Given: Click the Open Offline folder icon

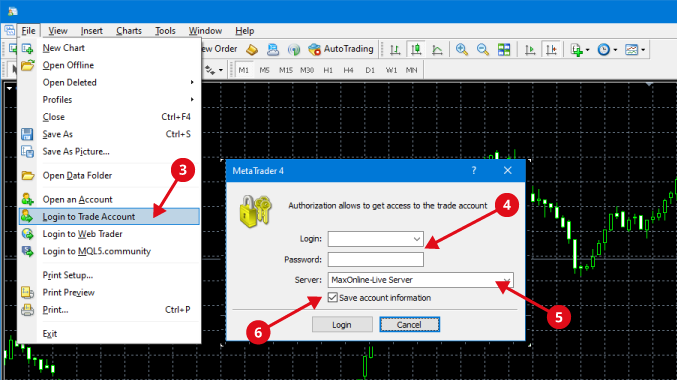Looking at the screenshot, I should point(27,65).
